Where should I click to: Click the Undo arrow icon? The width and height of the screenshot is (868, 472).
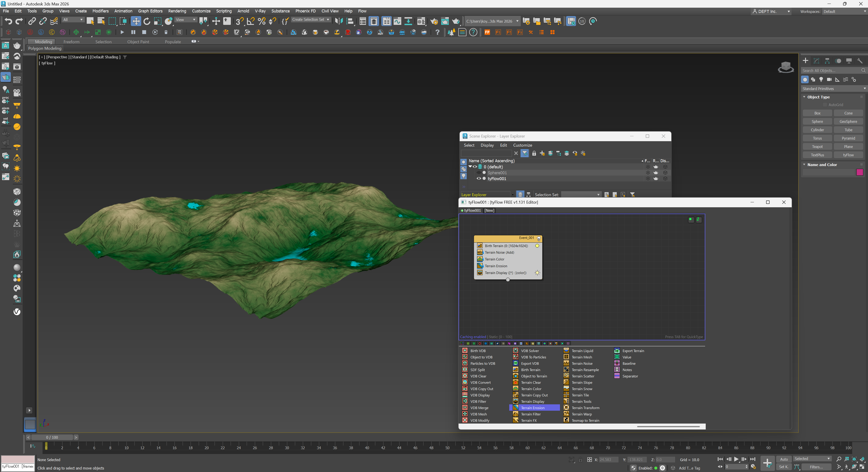(x=8, y=21)
